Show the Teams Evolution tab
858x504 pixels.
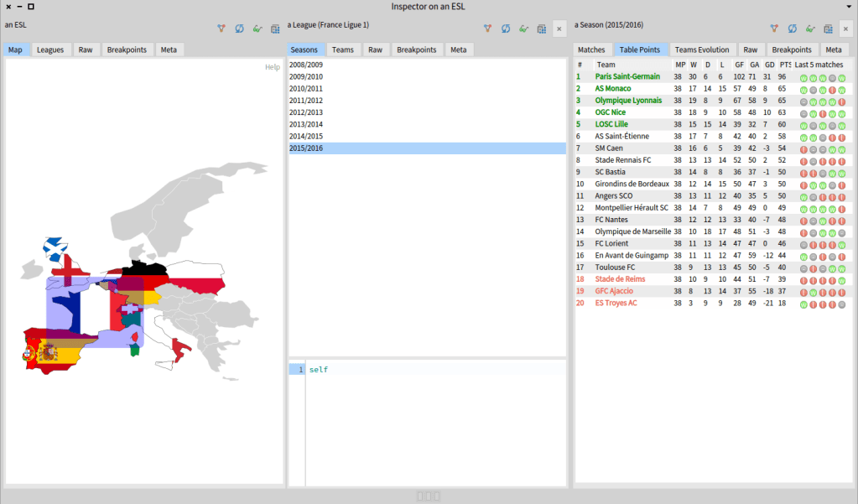[702, 49]
